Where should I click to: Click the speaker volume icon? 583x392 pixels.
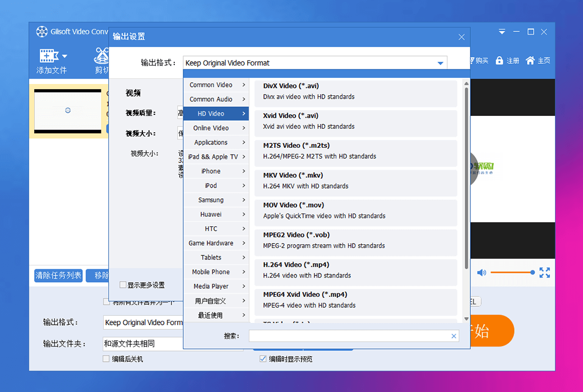click(482, 273)
